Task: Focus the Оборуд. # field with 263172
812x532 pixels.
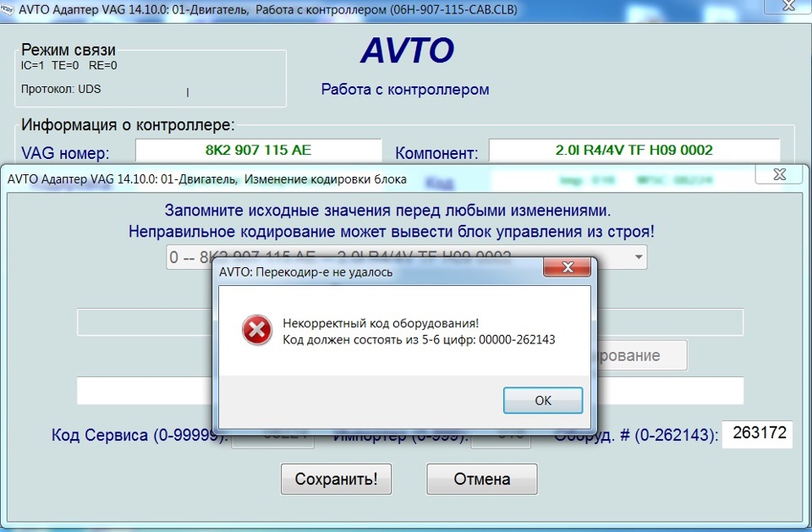Action: (757, 434)
